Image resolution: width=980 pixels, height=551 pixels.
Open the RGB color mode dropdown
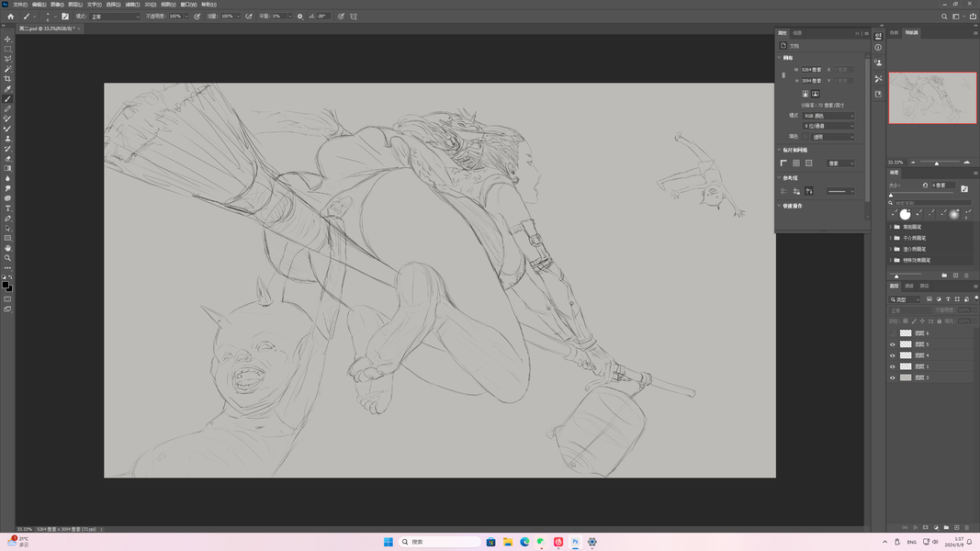828,116
